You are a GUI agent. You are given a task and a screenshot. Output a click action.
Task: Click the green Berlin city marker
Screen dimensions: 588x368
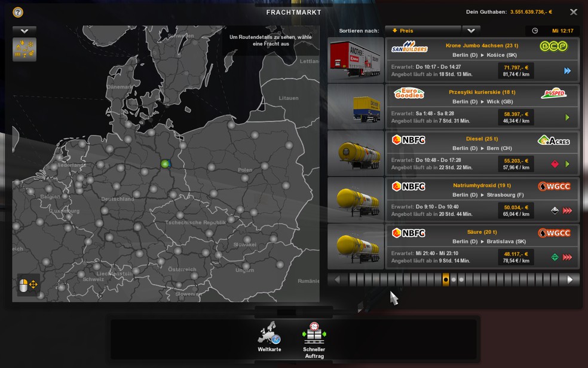pos(165,163)
